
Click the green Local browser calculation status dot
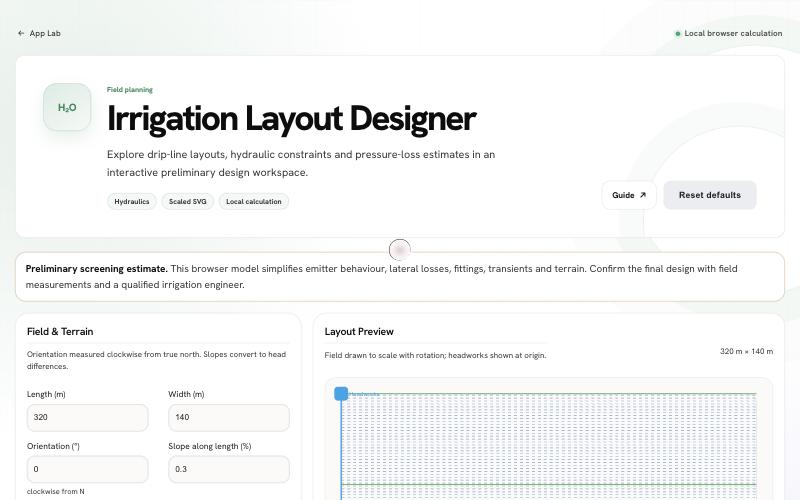(678, 34)
